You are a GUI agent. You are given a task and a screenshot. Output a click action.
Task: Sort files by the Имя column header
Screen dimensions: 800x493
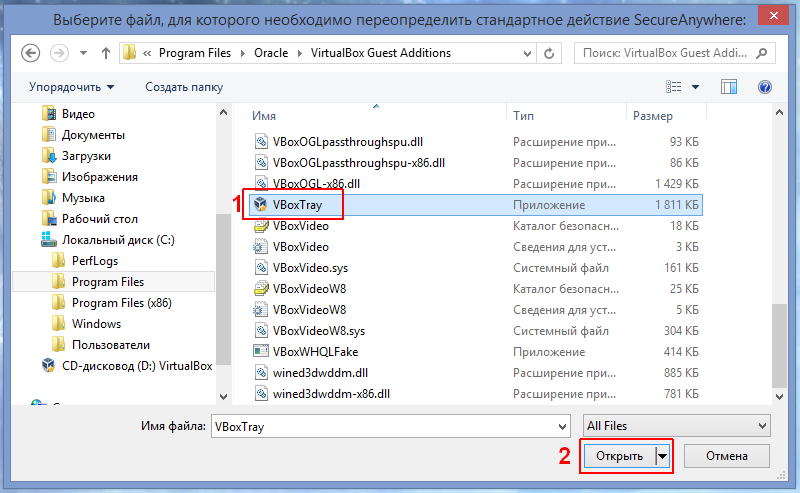coord(264,116)
